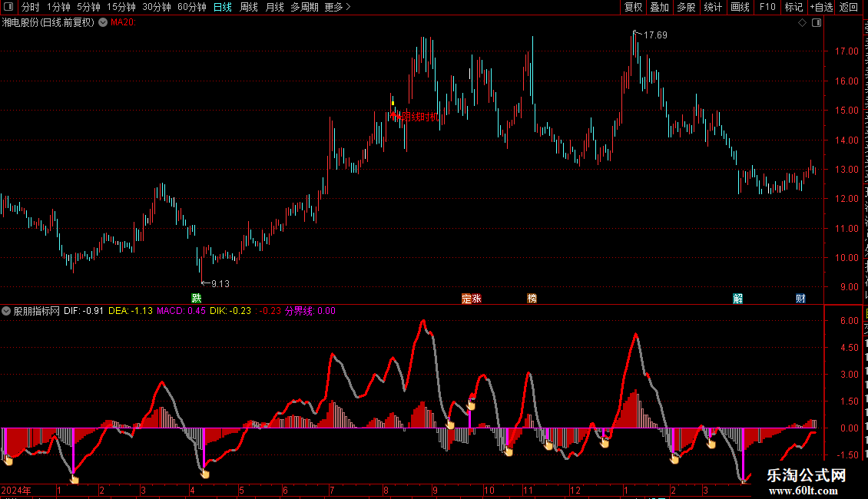This screenshot has height=499, width=868.
Task: Click the MACD: 0.45 value
Action: coord(181,311)
